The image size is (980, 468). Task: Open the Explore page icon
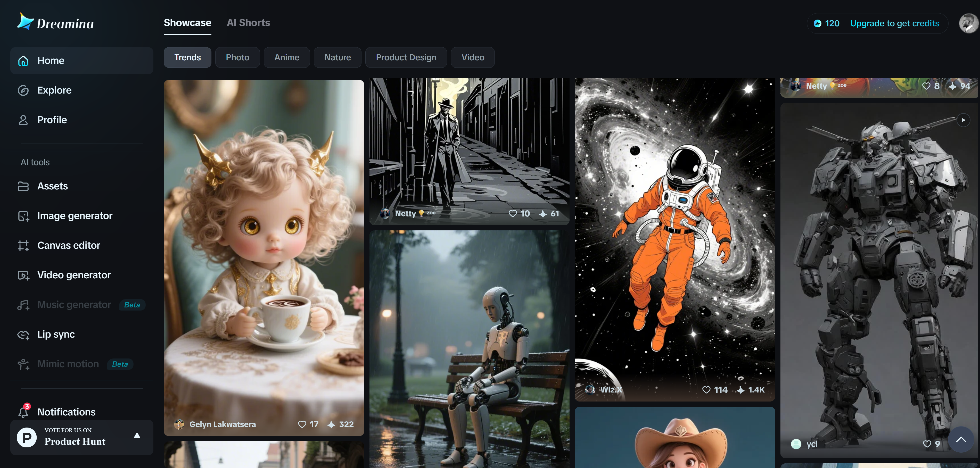point(23,90)
